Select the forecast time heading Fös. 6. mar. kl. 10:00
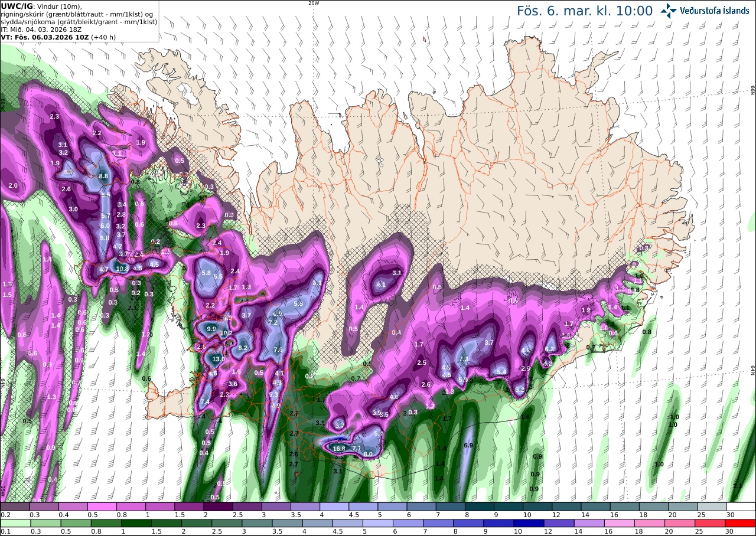The width and height of the screenshot is (756, 536). (x=585, y=11)
